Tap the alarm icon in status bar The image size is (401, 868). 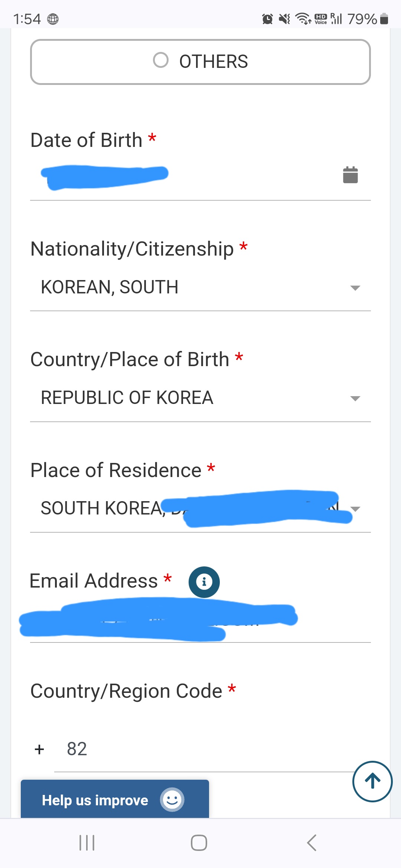tap(267, 19)
